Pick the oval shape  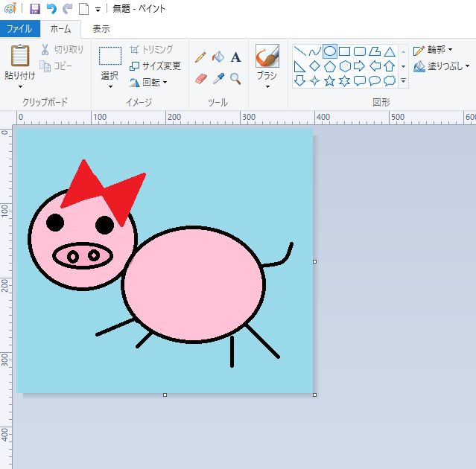coord(330,51)
